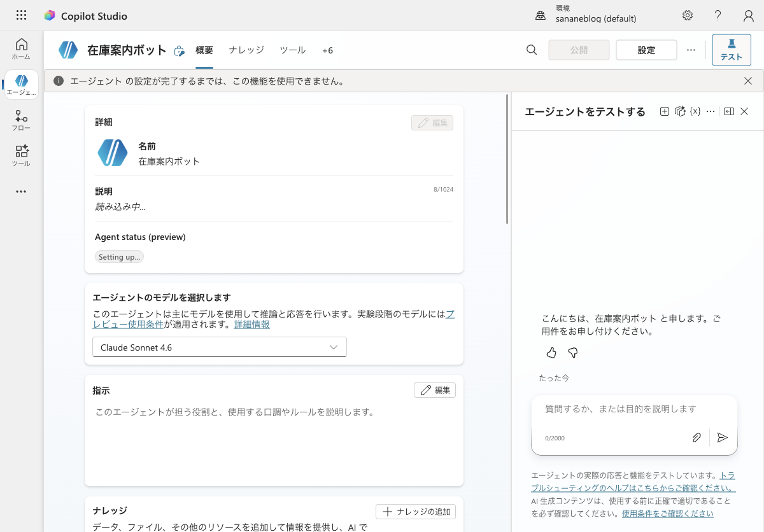Image resolution: width=764 pixels, height=532 pixels.
Task: Open the Claude Sonnet 4.6 model dropdown
Action: (220, 347)
